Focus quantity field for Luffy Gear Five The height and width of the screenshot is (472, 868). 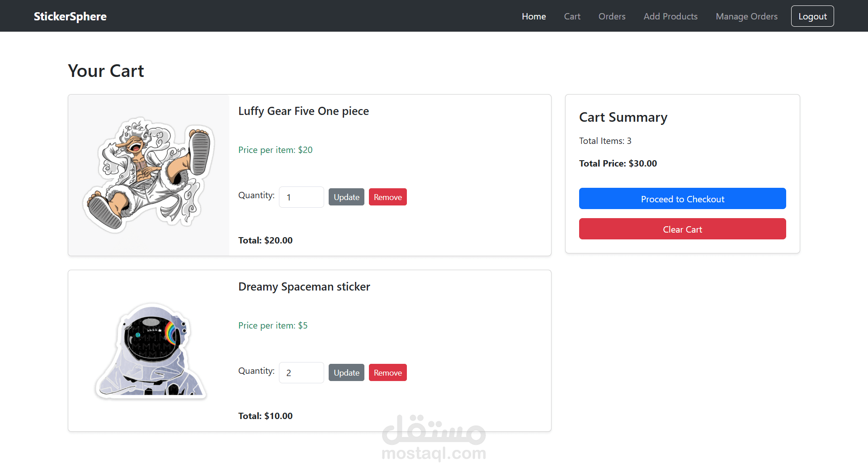[301, 197]
